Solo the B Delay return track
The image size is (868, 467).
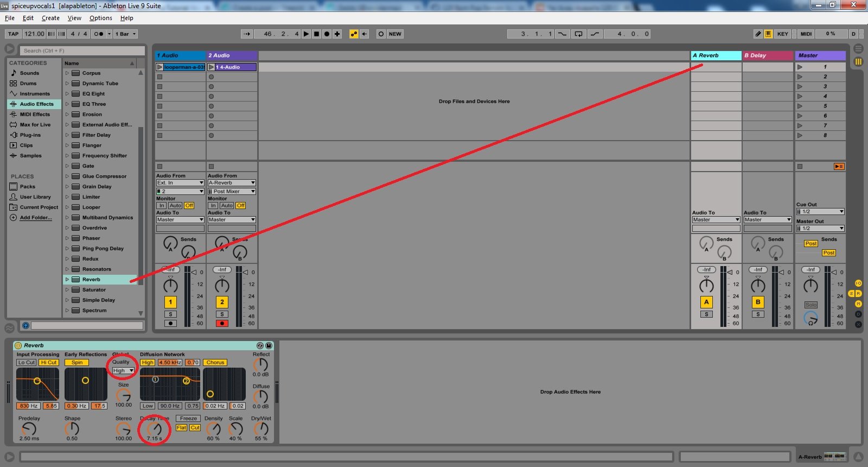point(758,314)
